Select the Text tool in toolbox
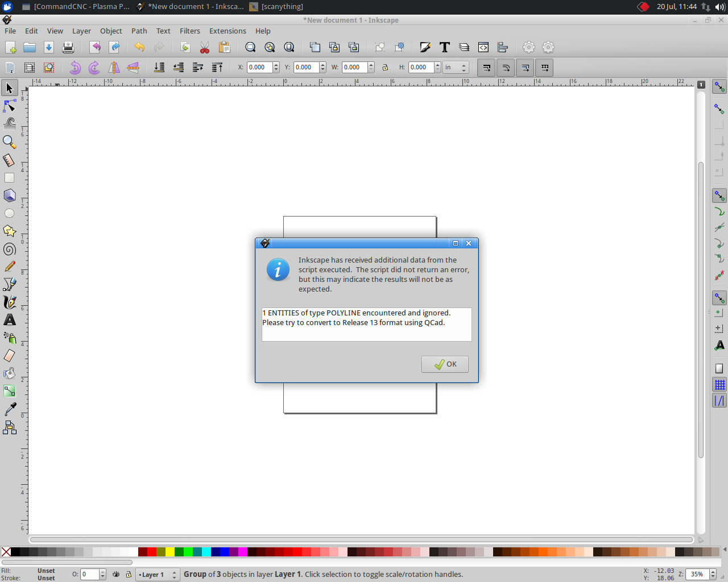The width and height of the screenshot is (728, 582). [x=10, y=320]
